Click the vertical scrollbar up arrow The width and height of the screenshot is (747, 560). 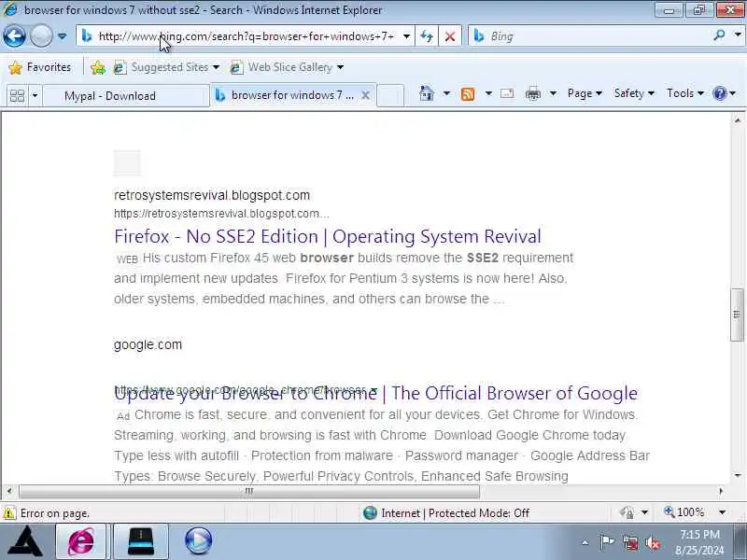(738, 120)
